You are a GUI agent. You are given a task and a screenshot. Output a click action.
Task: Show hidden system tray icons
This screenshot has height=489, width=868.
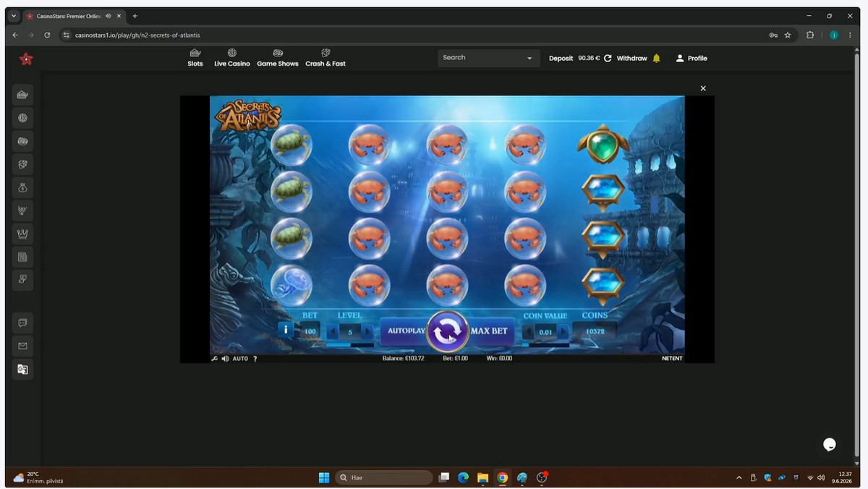739,477
